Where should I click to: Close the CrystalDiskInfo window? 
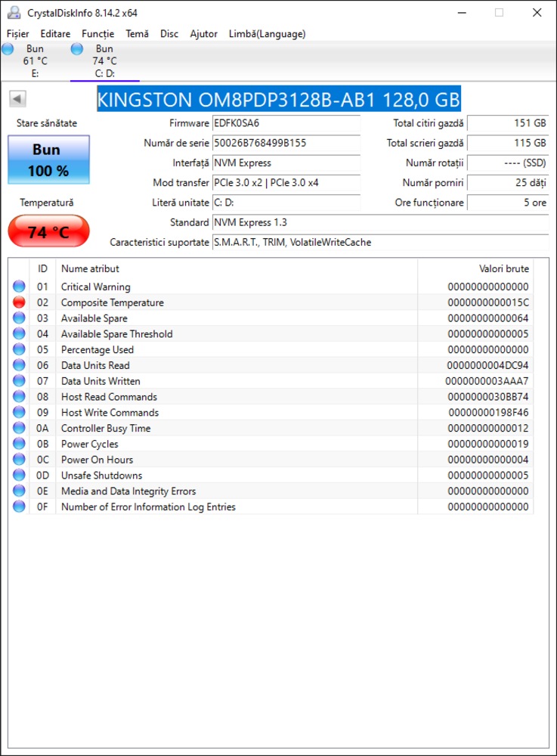[x=537, y=13]
